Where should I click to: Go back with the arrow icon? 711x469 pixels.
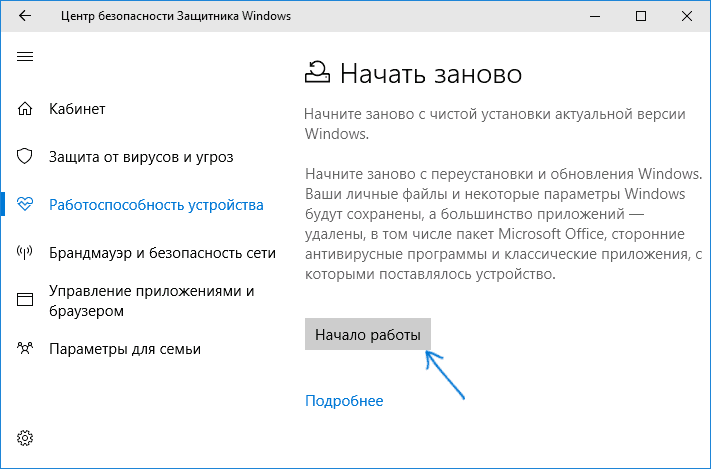click(25, 16)
